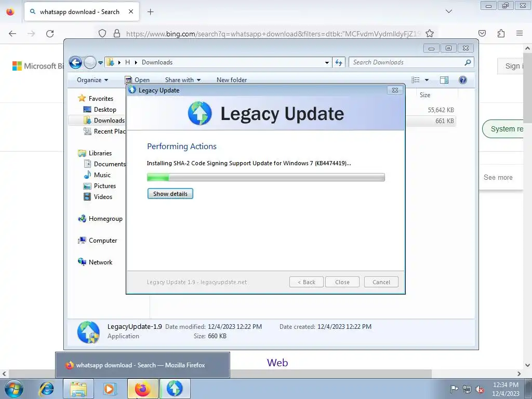Click Explorer refresh button next to address
The width and height of the screenshot is (532, 399).
coord(339,62)
